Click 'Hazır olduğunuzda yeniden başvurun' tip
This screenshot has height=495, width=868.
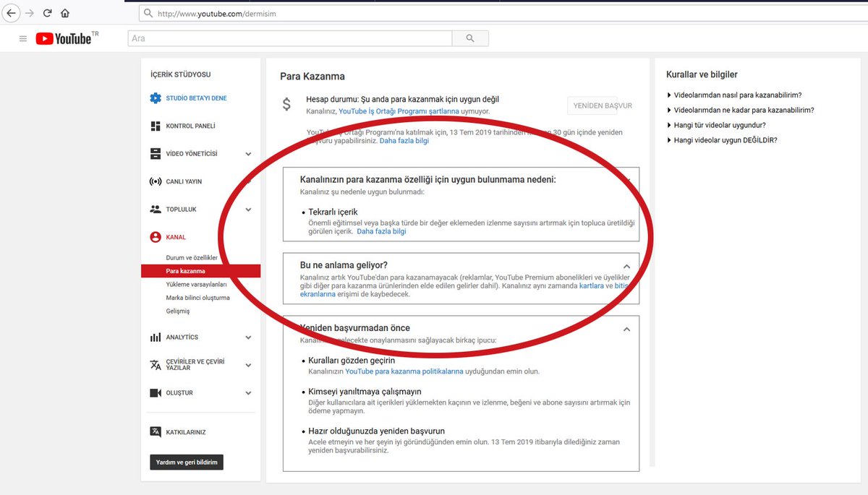(x=376, y=431)
